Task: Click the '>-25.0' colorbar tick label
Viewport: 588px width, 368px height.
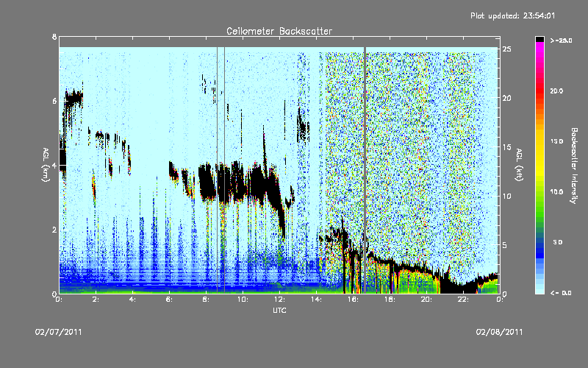Action: click(562, 40)
